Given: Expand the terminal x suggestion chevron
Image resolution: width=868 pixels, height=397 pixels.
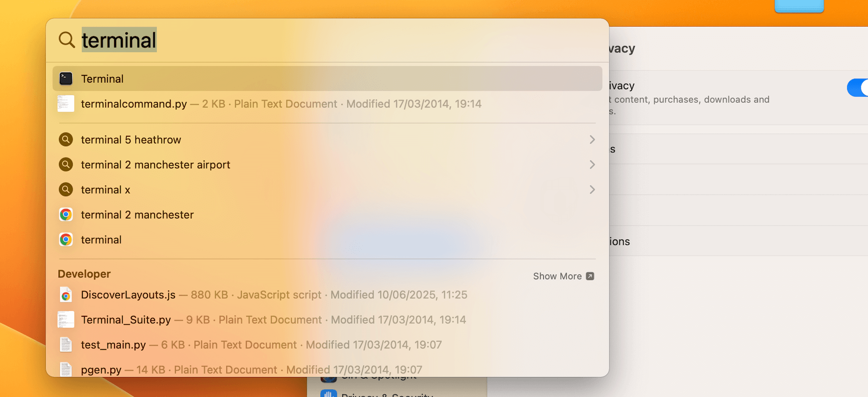Looking at the screenshot, I should (592, 189).
